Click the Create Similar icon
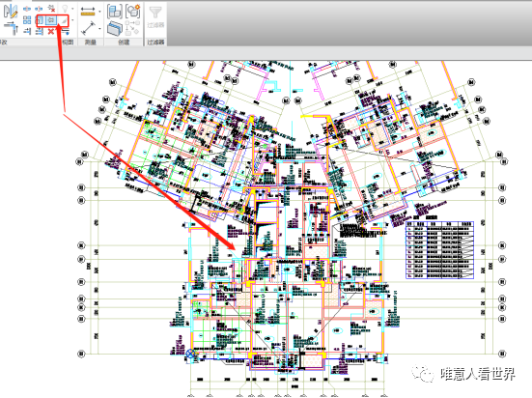This screenshot has width=532, height=398. point(132,28)
